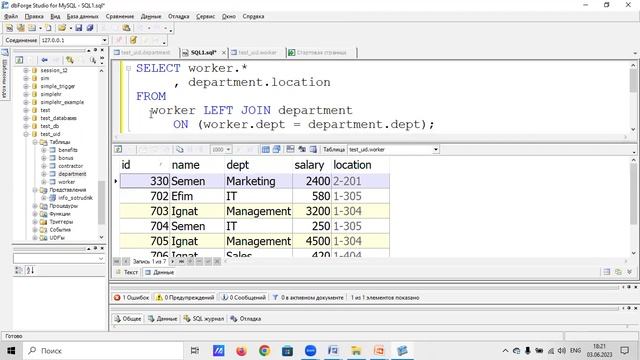640x360 pixels.
Task: Click the salary cell 3200
Action: click(312, 211)
